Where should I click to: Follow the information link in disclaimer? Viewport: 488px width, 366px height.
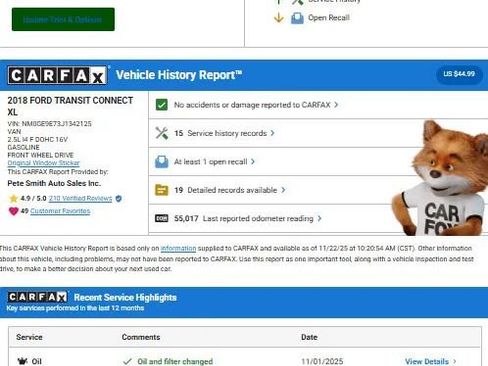point(178,248)
